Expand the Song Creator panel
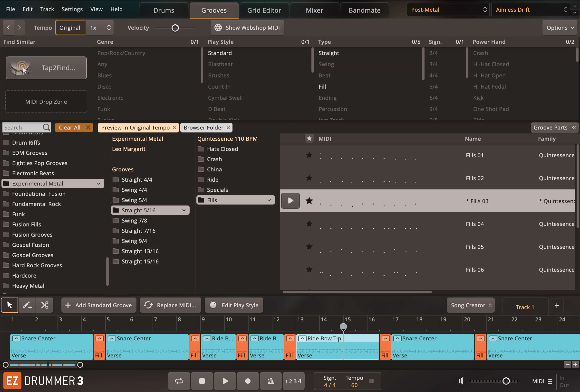Viewport: 580px width, 392px height. tap(471, 305)
